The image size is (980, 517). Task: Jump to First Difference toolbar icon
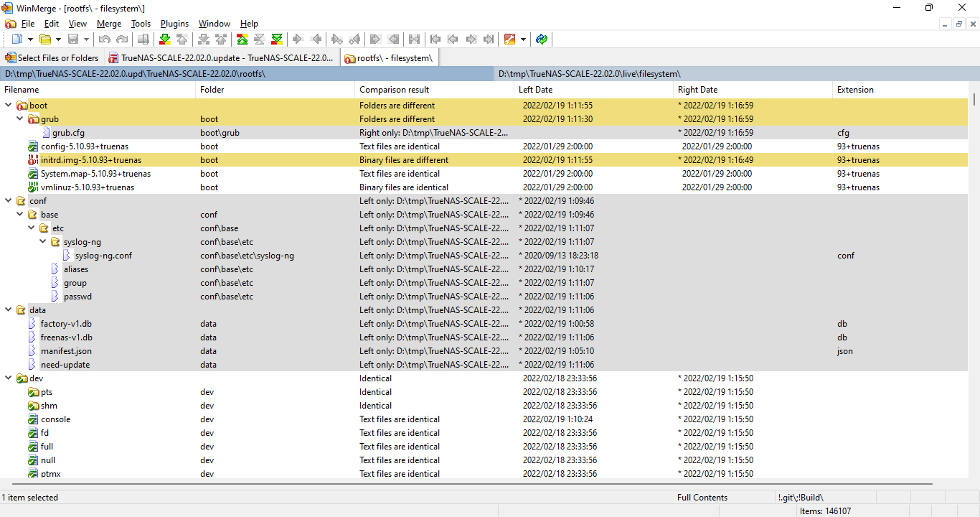[242, 39]
